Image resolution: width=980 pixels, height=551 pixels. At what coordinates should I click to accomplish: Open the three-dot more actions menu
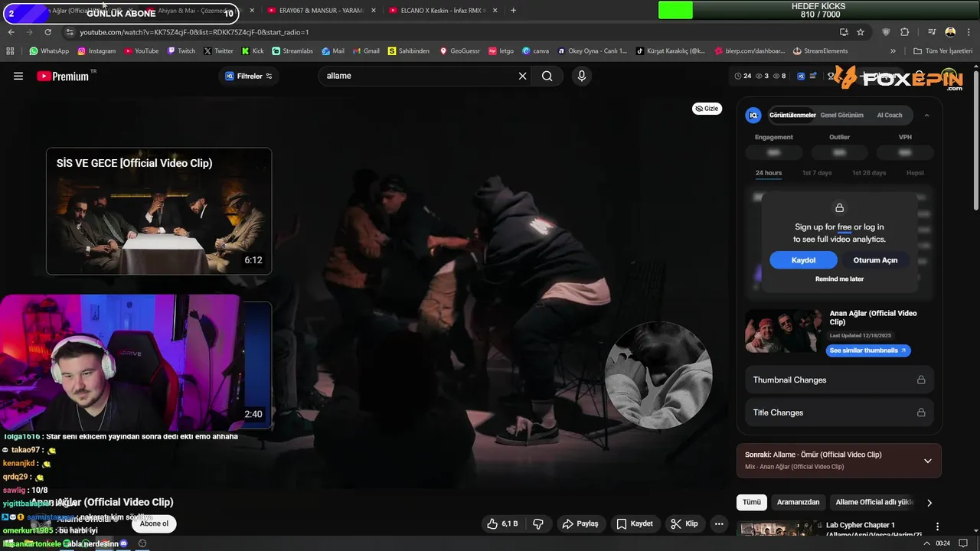coord(718,523)
